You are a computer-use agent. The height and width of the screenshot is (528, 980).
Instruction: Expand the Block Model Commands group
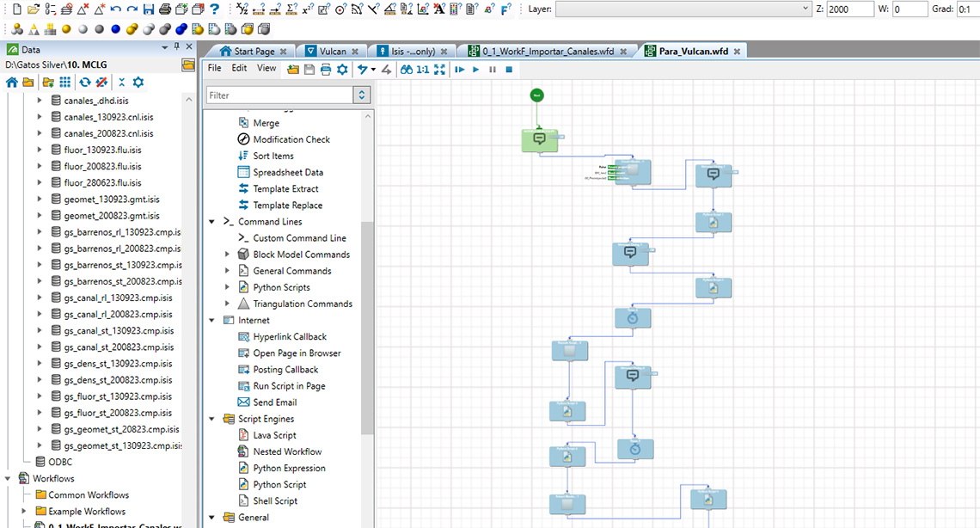(x=228, y=254)
